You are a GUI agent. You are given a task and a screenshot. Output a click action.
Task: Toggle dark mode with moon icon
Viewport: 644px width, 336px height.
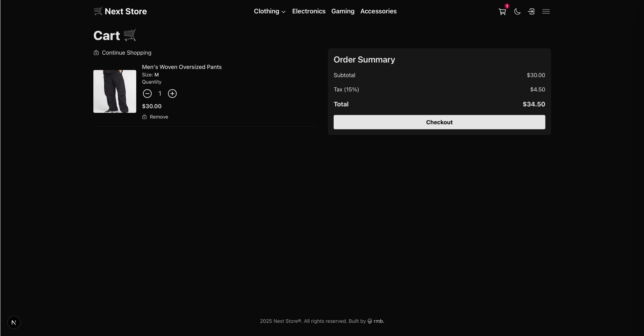[517, 11]
